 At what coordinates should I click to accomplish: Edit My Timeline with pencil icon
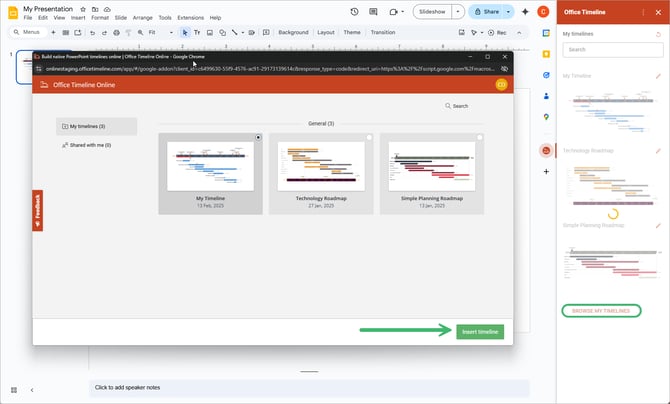point(658,76)
